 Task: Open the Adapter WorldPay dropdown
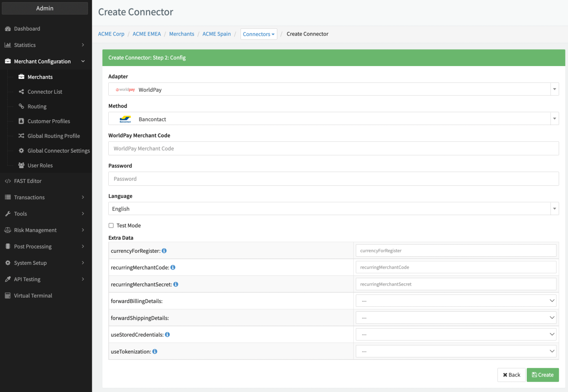333,90
